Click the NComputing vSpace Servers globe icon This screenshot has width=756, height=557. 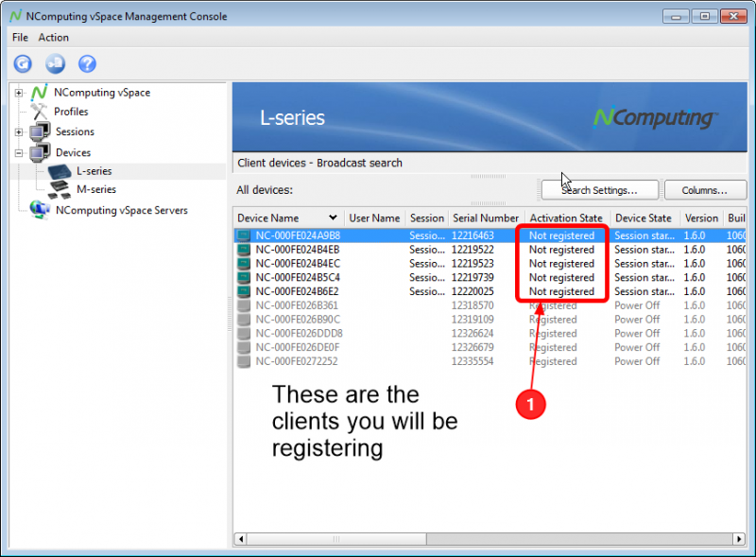coord(40,210)
